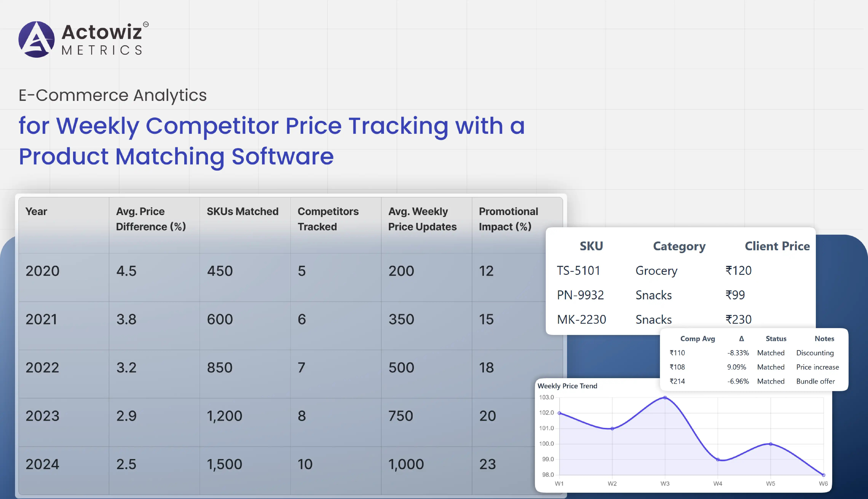
Task: Click the W6 data point at 98.0
Action: [823, 475]
